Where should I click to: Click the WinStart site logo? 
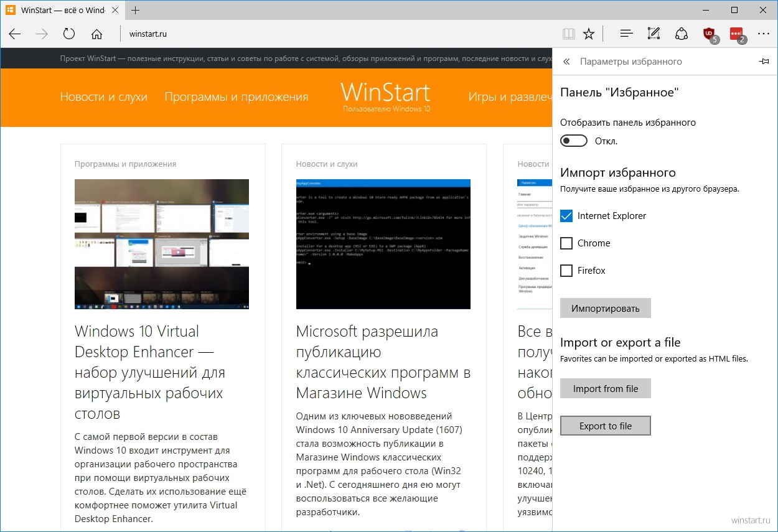386,96
